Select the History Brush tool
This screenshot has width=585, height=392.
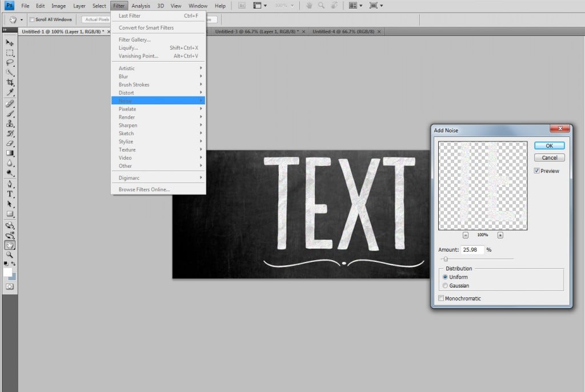[10, 134]
